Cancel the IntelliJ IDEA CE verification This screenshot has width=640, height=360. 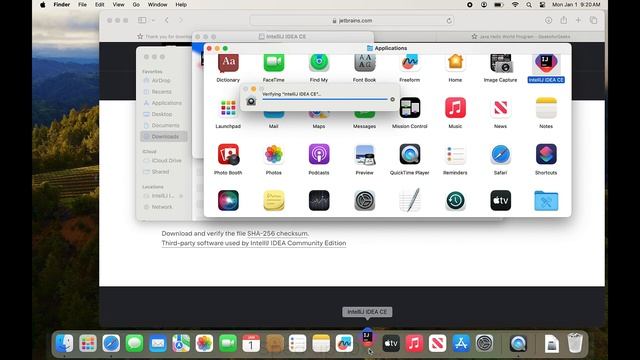coord(393,99)
